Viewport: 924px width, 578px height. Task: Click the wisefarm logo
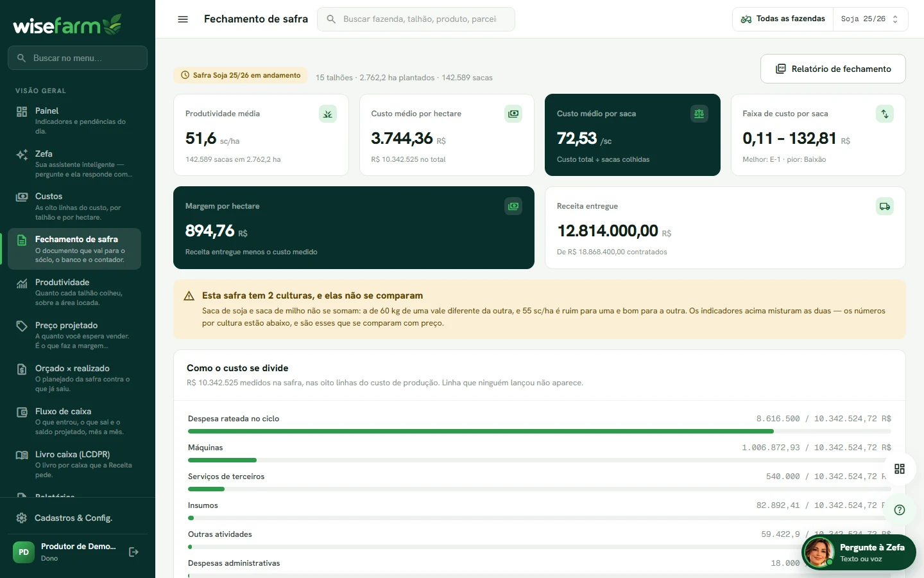67,24
